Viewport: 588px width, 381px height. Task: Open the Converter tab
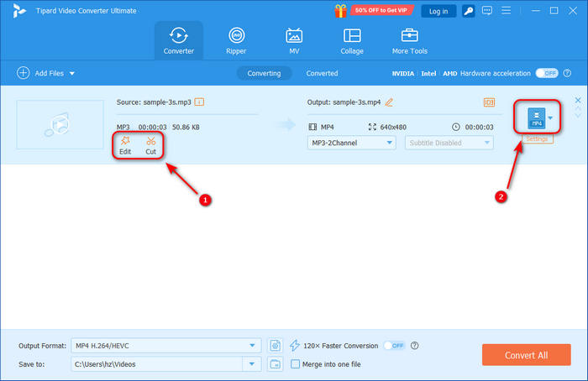tap(178, 40)
